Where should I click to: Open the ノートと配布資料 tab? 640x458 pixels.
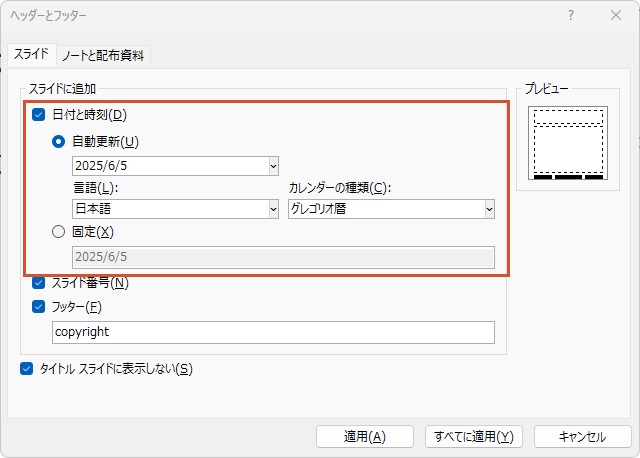[x=103, y=55]
